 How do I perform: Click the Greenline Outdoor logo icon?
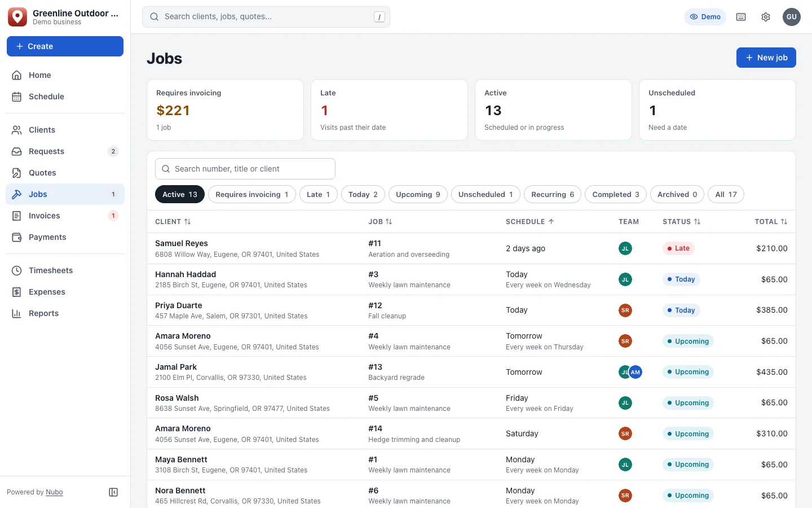pyautogui.click(x=17, y=17)
